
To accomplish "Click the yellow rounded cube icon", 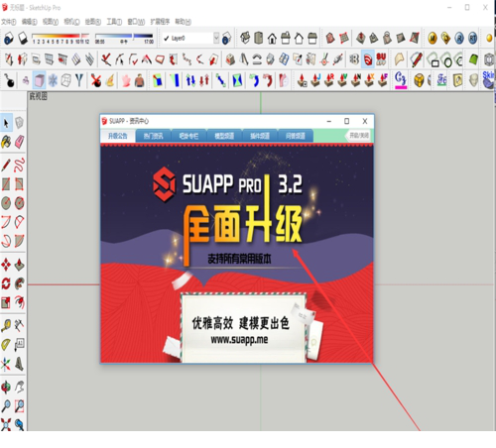I will (x=419, y=80).
